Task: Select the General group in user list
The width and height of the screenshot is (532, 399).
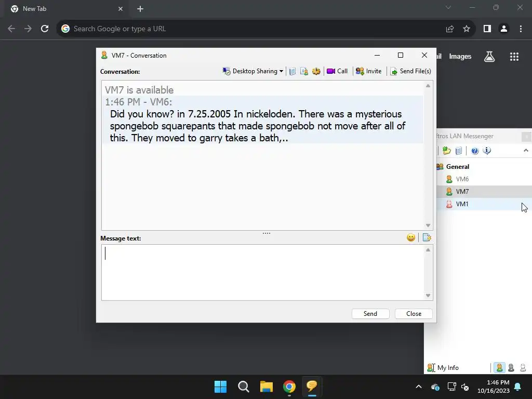Action: click(458, 167)
